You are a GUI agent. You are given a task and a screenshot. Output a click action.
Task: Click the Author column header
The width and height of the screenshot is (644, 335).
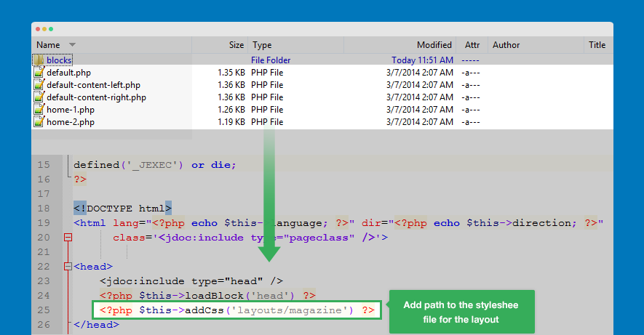click(506, 45)
